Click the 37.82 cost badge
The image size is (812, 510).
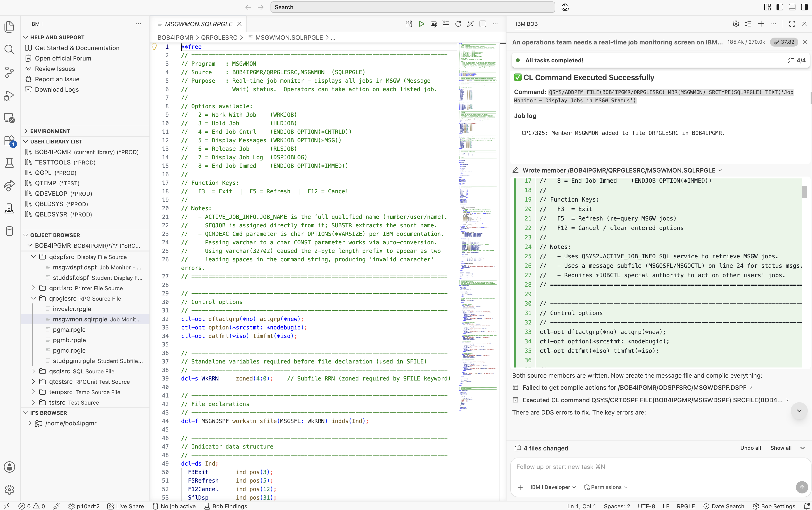coord(784,42)
